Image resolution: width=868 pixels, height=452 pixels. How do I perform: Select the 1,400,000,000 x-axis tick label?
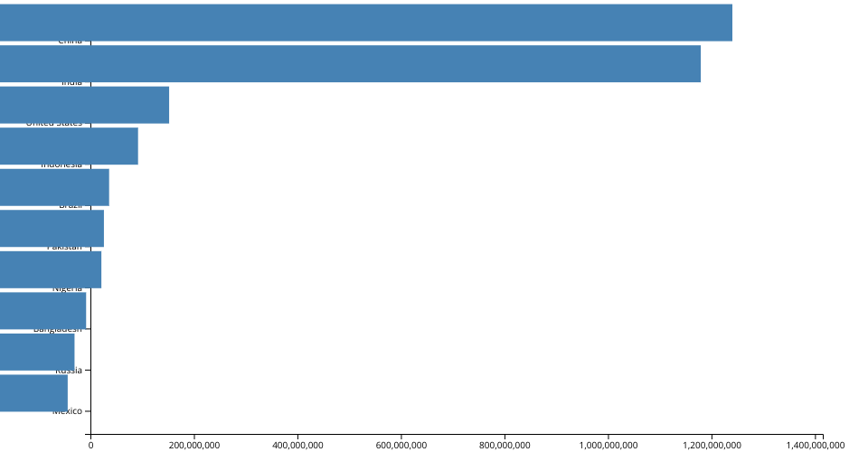815,444
